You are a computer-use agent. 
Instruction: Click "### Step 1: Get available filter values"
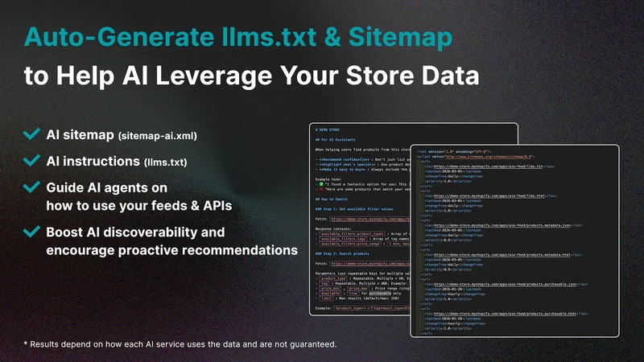pos(354,209)
